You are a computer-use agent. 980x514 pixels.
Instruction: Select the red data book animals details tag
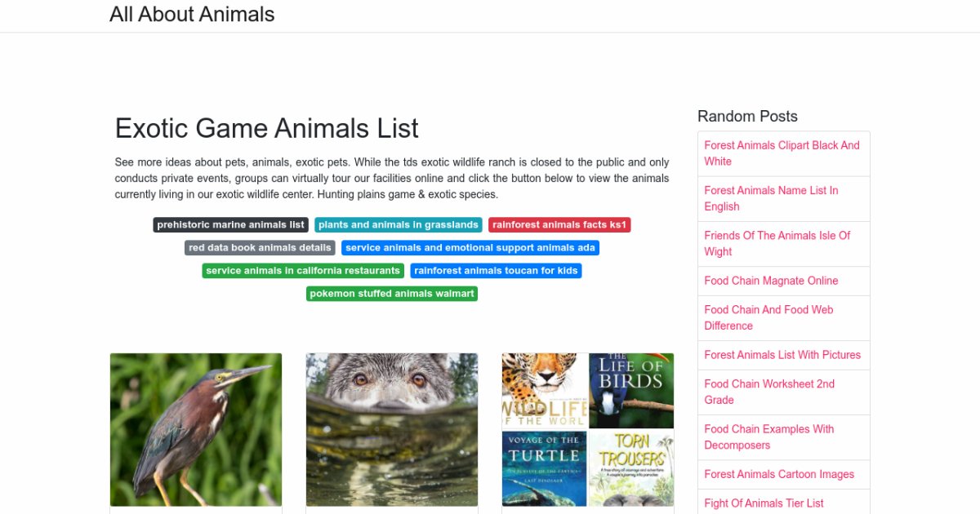click(x=260, y=248)
